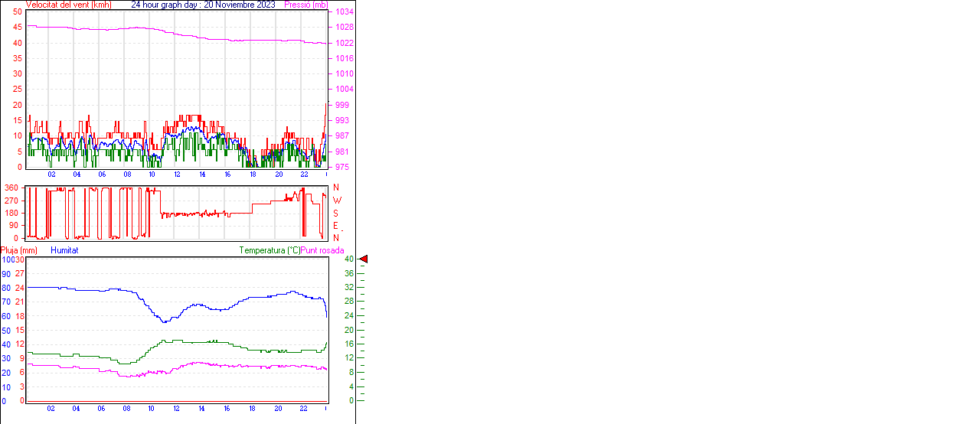Click the 100 value on humidity axis

click(x=8, y=259)
